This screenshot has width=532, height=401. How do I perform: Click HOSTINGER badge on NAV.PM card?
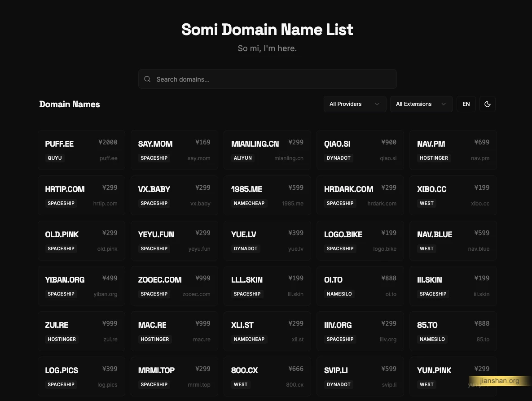point(434,158)
